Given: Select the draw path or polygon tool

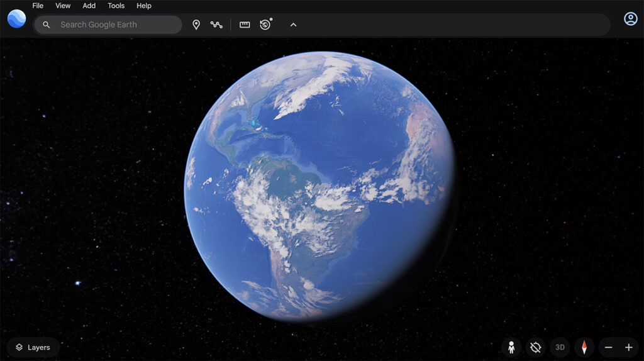Looking at the screenshot, I should tap(216, 25).
